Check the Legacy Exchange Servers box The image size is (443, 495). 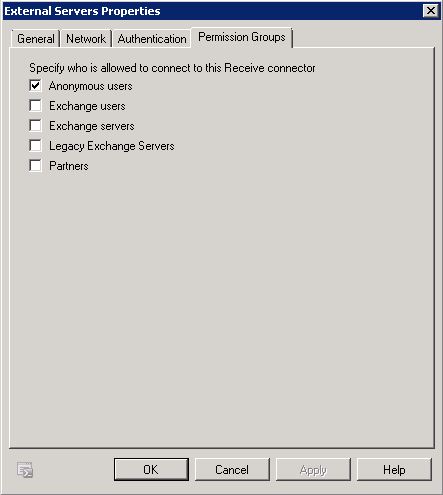pos(35,146)
